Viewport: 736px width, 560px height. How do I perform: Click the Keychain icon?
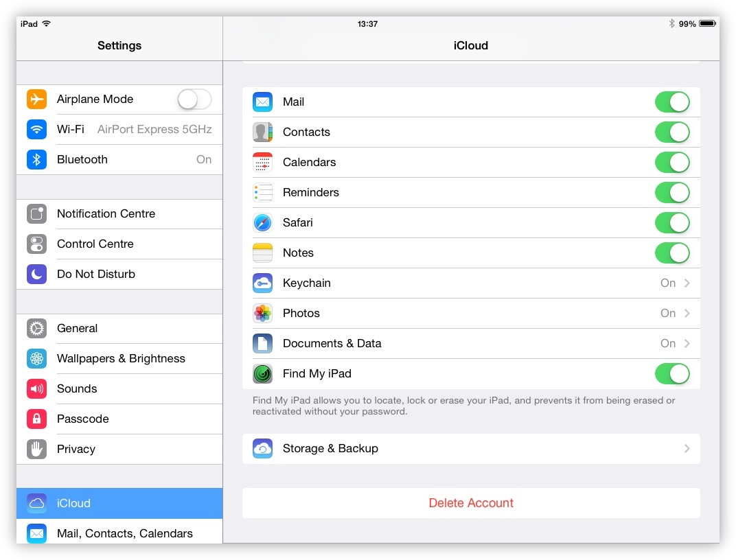pyautogui.click(x=262, y=283)
